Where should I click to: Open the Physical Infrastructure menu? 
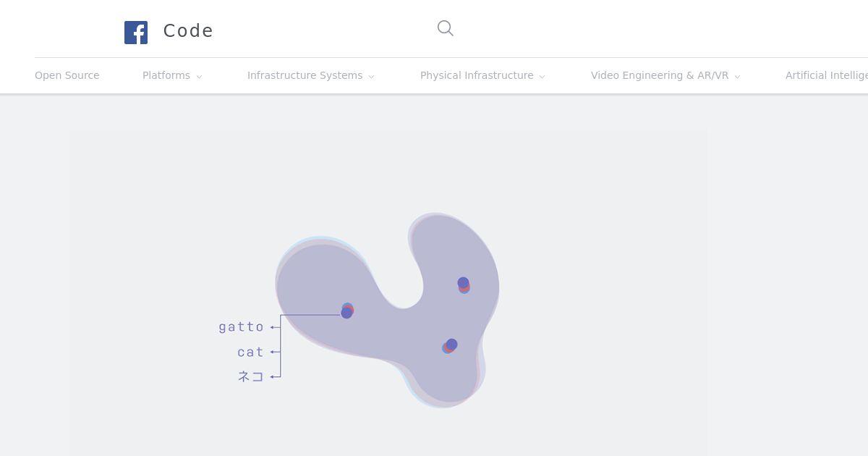pyautogui.click(x=477, y=75)
